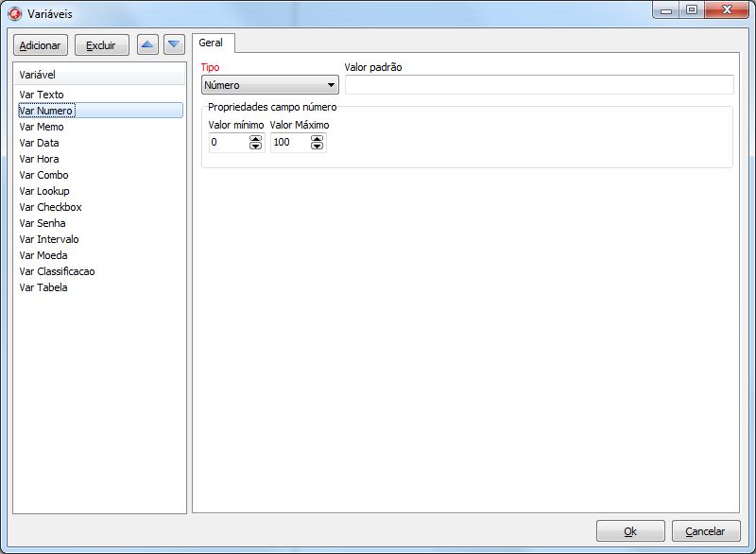This screenshot has height=554, width=756.
Task: Select the Var Tabela entry
Action: pos(43,287)
